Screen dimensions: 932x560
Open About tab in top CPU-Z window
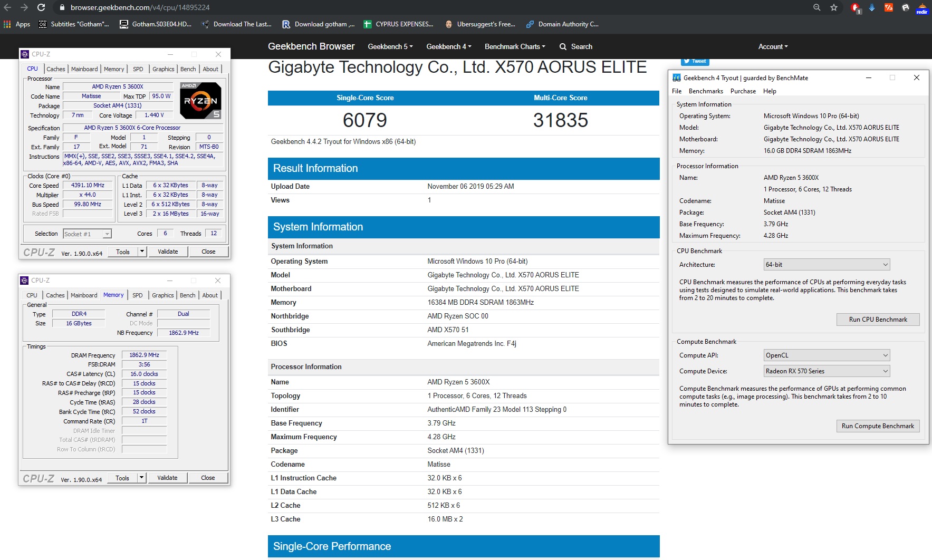point(210,69)
